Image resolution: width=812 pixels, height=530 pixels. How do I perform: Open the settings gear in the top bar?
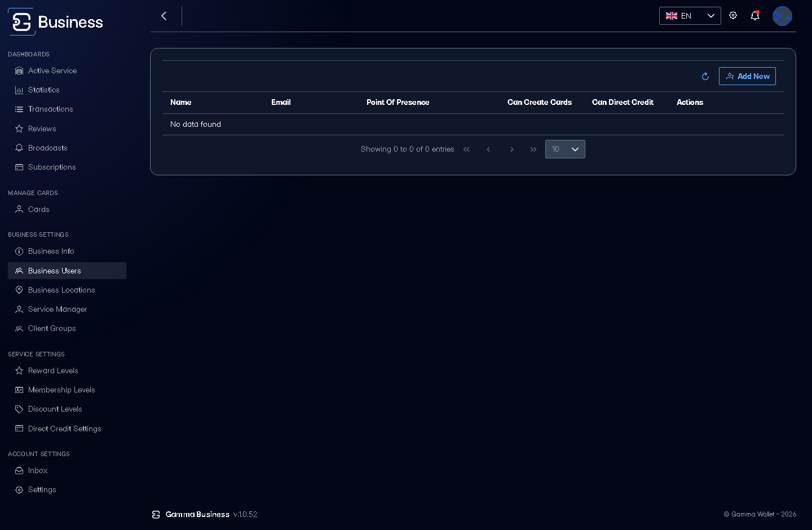click(733, 16)
